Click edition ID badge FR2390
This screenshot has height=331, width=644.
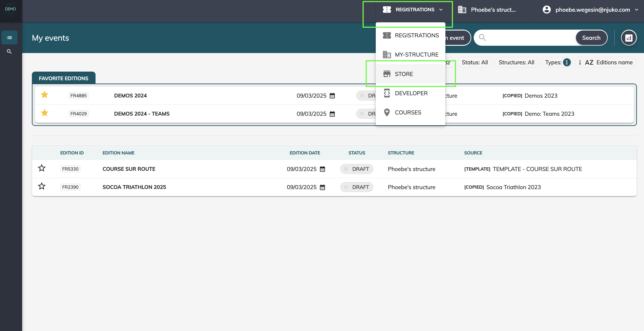[70, 187]
